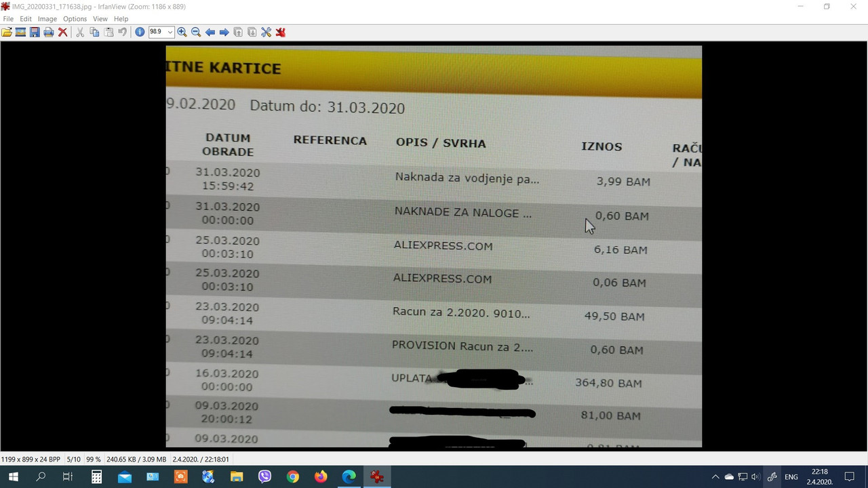Image resolution: width=868 pixels, height=488 pixels.
Task: Click status bar entry '240.65 KB / 3.09 MB'
Action: pyautogui.click(x=136, y=459)
